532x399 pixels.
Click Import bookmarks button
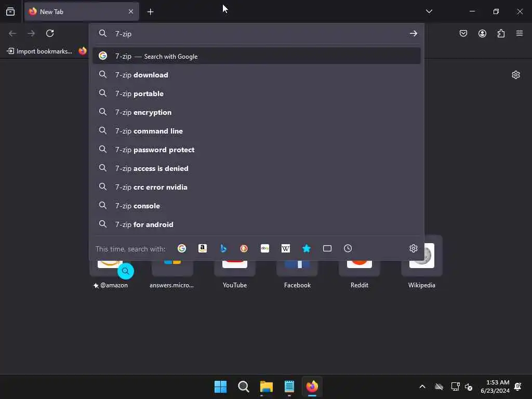[39, 51]
